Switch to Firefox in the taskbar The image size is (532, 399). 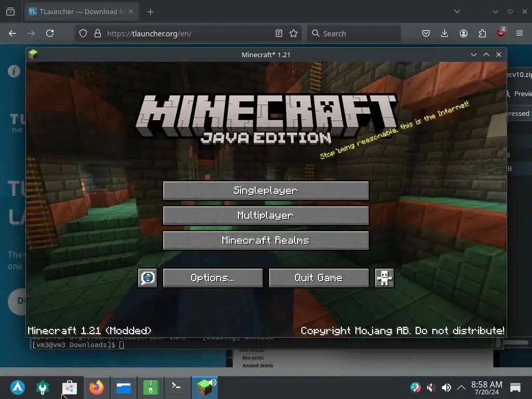coord(97,388)
